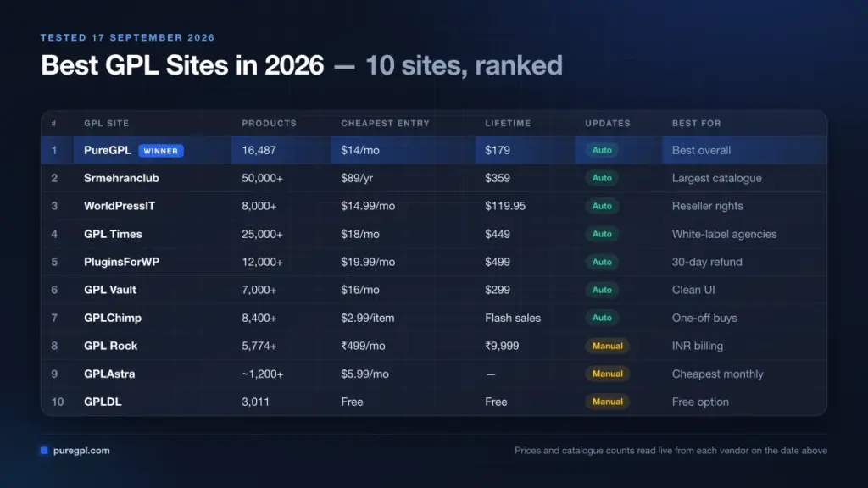Viewport: 868px width, 488px height.
Task: Click the Largest catalogue cell
Action: 717,178
